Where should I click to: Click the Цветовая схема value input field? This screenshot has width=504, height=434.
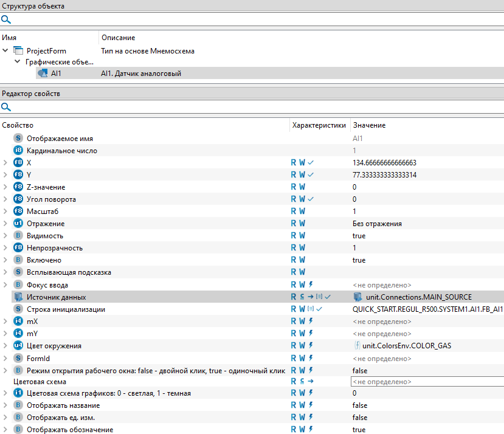coord(427,382)
